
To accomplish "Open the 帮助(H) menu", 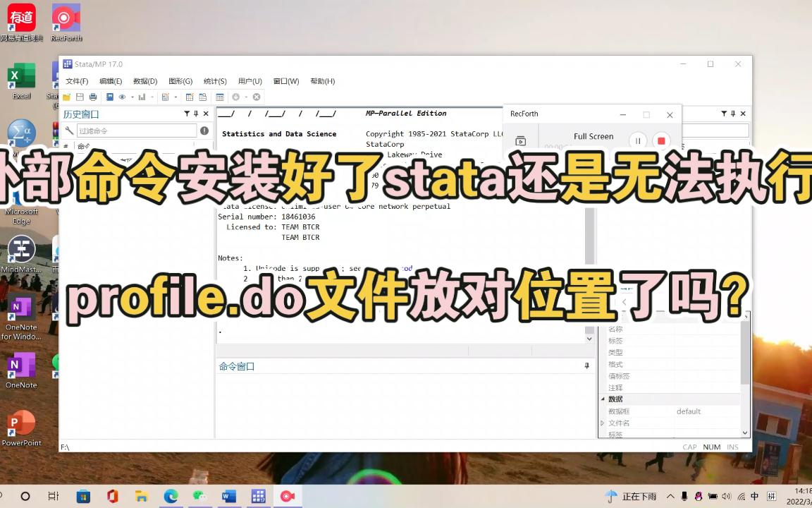I will coord(323,81).
